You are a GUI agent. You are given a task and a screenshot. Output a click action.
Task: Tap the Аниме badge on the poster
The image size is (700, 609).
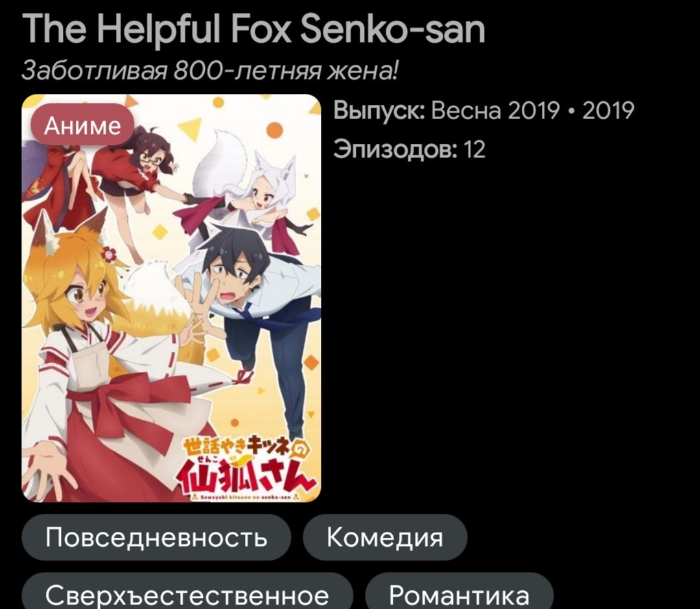(x=82, y=126)
